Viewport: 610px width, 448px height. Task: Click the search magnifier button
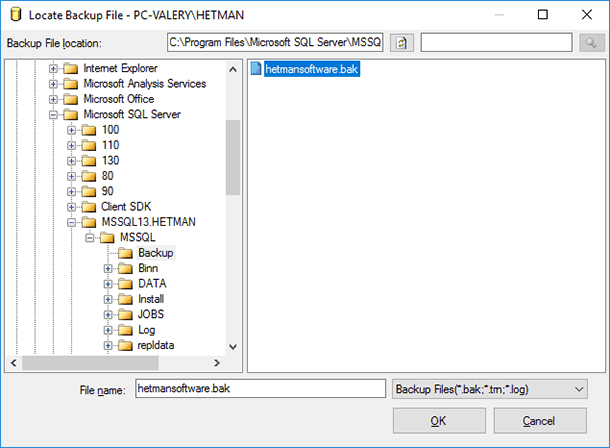(591, 43)
